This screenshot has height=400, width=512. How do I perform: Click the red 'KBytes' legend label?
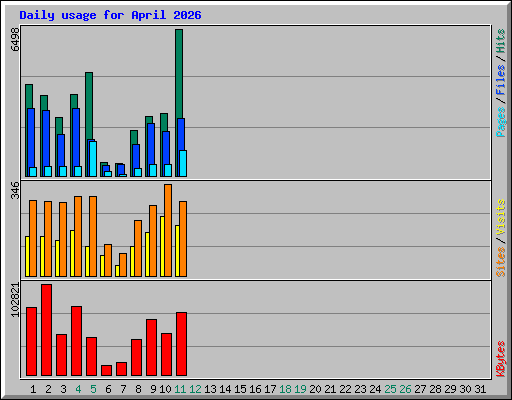[501, 359]
